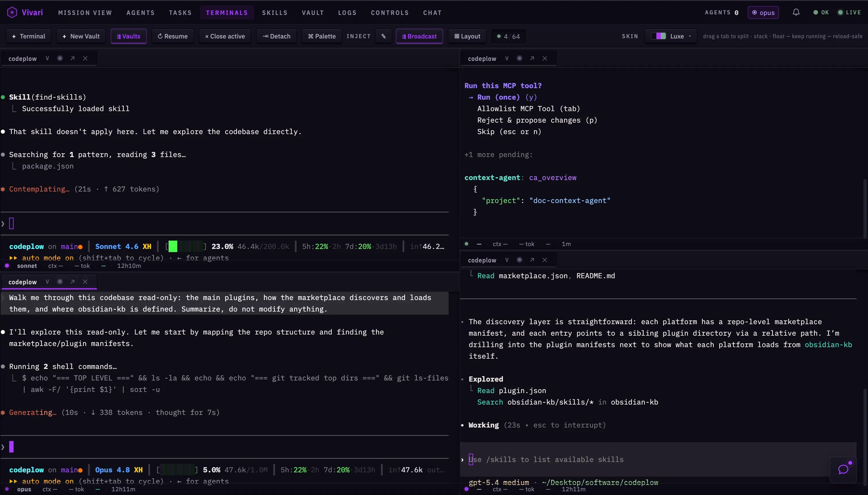Open the chat bubble floating icon
The height and width of the screenshot is (495, 868).
pyautogui.click(x=843, y=469)
